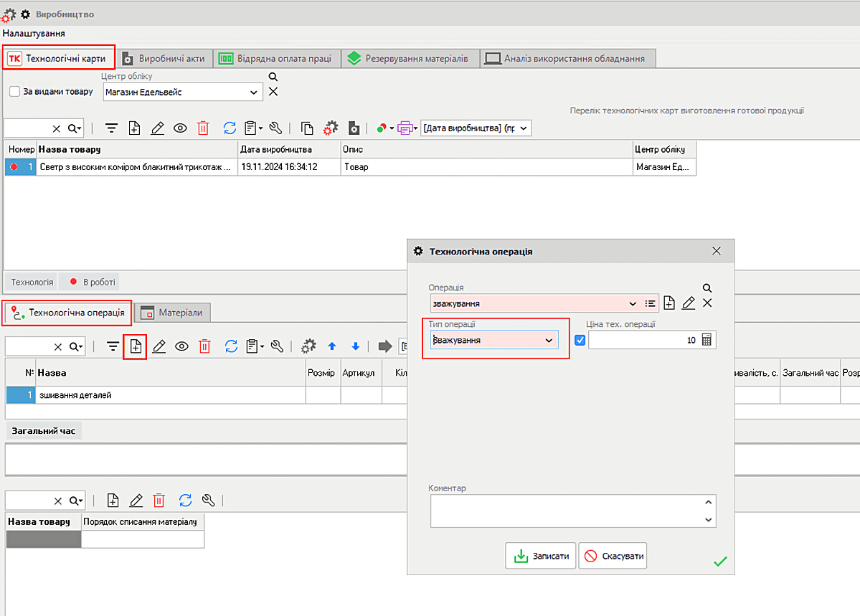
Task: Click into the 'Коментар' text area
Action: click(567, 511)
